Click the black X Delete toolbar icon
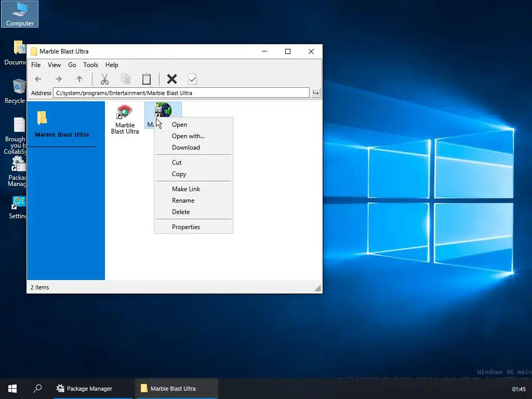 coord(172,79)
